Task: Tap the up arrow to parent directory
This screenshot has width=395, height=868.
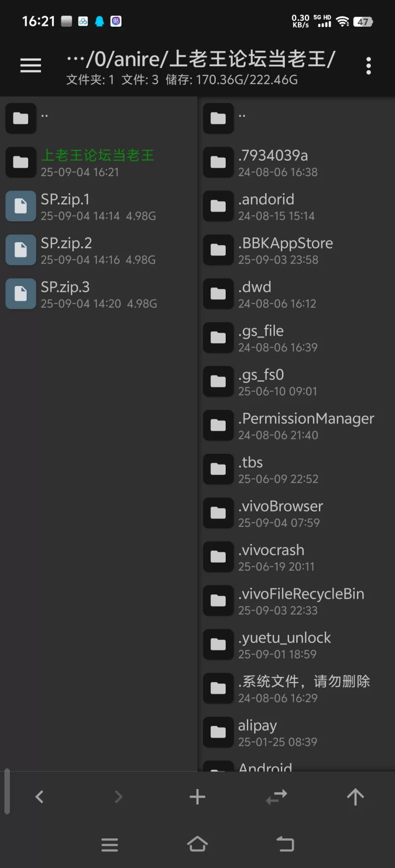Action: (x=355, y=796)
